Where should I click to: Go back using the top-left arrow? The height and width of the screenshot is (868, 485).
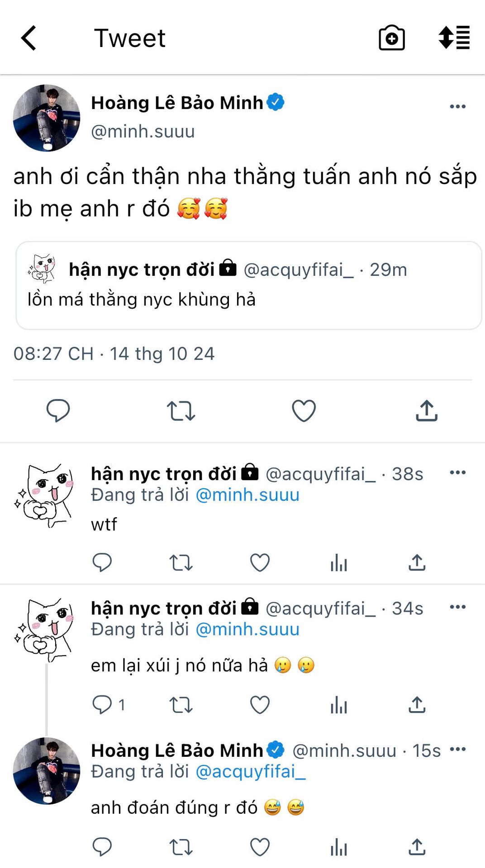29,38
